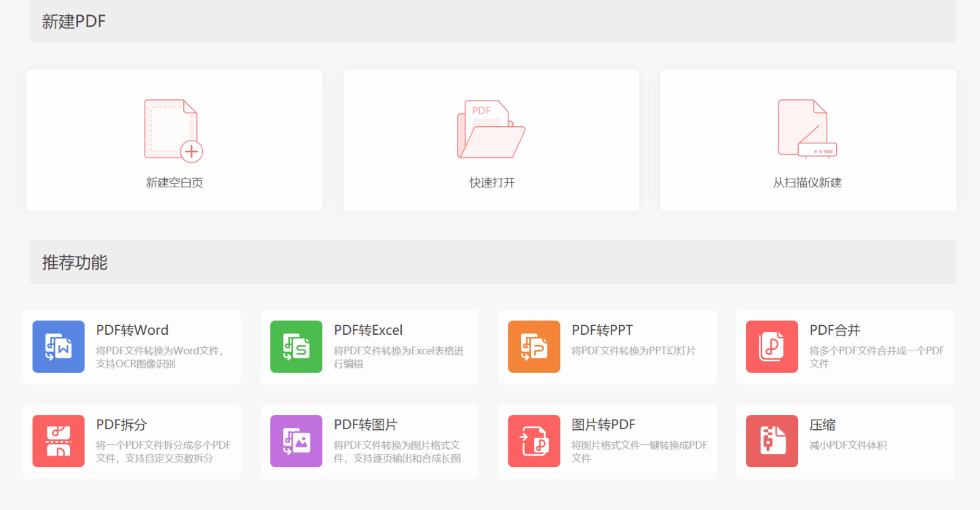Click the new blank page icon

coord(174,130)
